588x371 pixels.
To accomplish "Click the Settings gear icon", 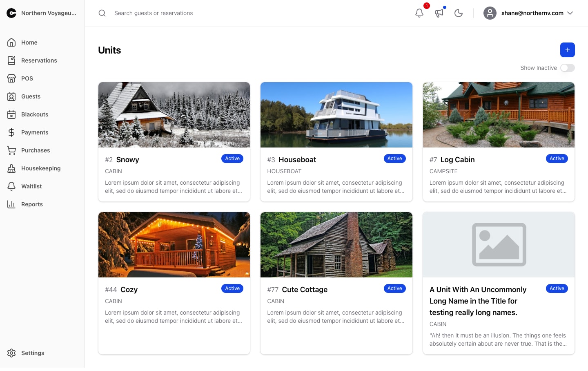I will click(x=11, y=353).
